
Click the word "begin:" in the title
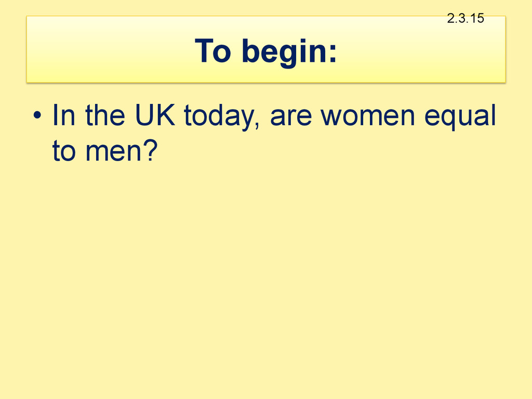pyautogui.click(x=289, y=52)
